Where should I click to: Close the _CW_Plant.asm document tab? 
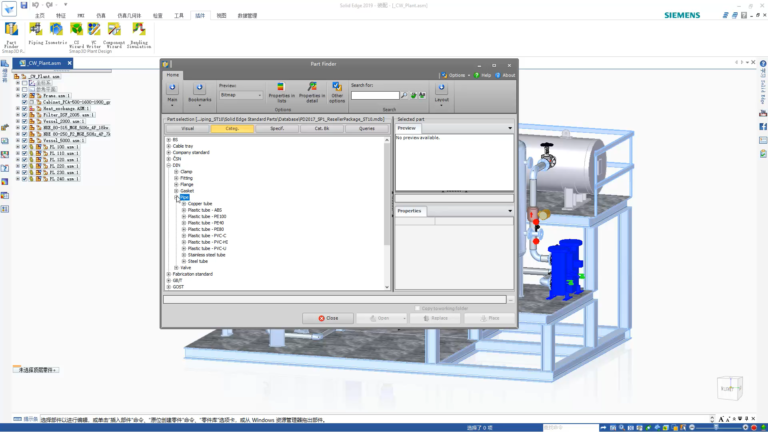tap(70, 63)
